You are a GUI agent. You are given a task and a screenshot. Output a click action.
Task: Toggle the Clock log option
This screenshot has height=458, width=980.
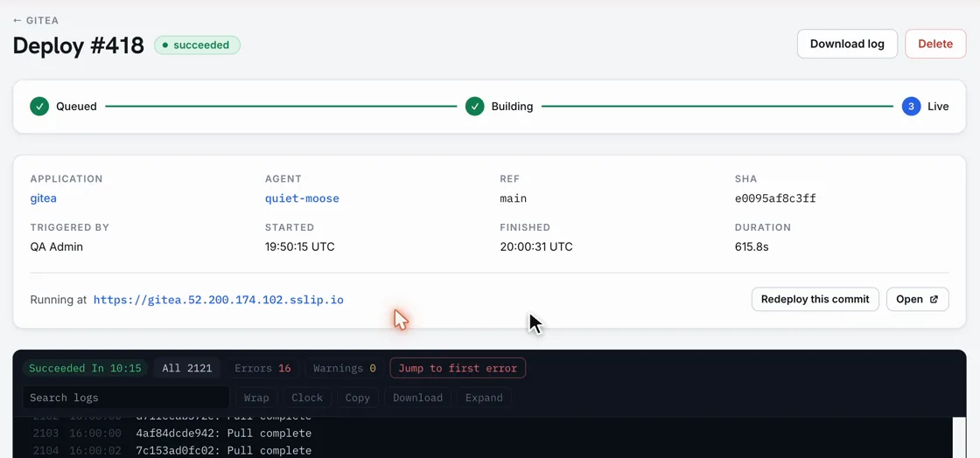(x=307, y=398)
